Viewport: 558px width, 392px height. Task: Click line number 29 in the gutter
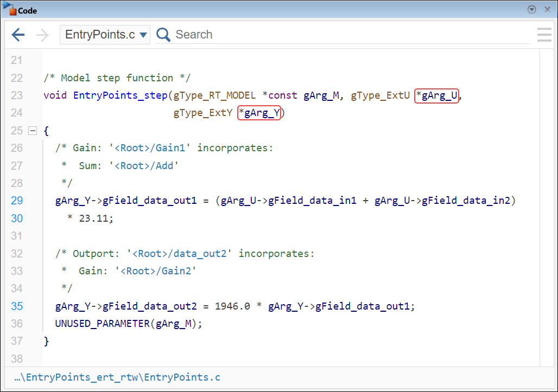pos(17,201)
